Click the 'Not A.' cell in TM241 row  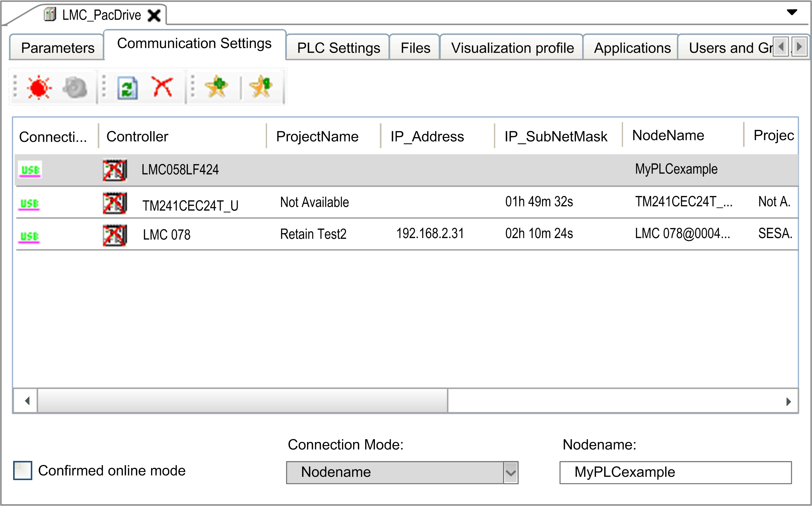774,201
